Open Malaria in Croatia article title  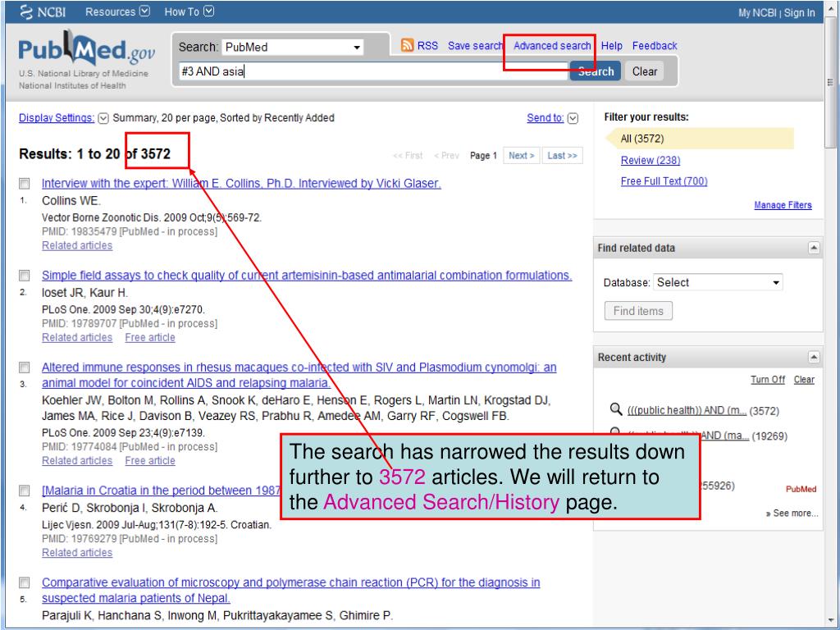(161, 491)
